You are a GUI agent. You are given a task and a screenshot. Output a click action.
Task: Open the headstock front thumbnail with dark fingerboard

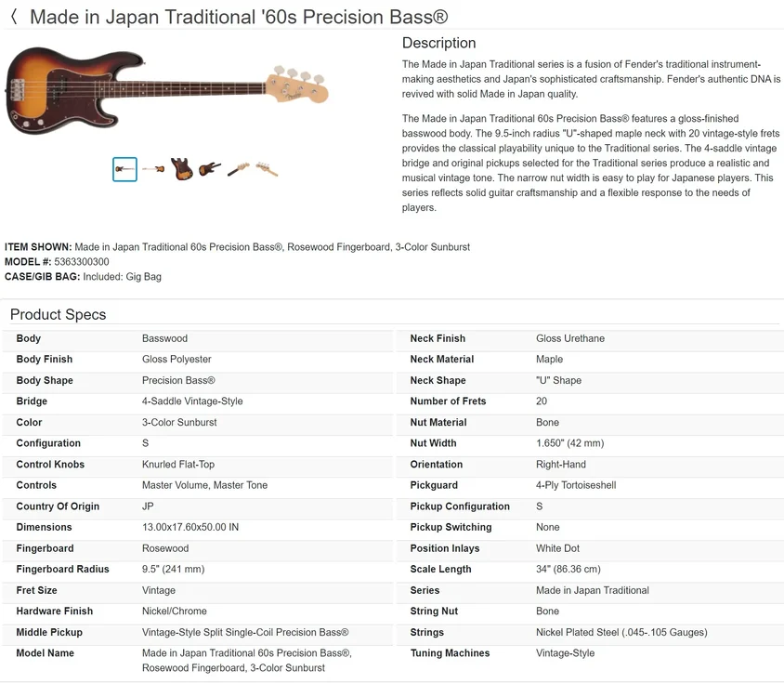(238, 169)
